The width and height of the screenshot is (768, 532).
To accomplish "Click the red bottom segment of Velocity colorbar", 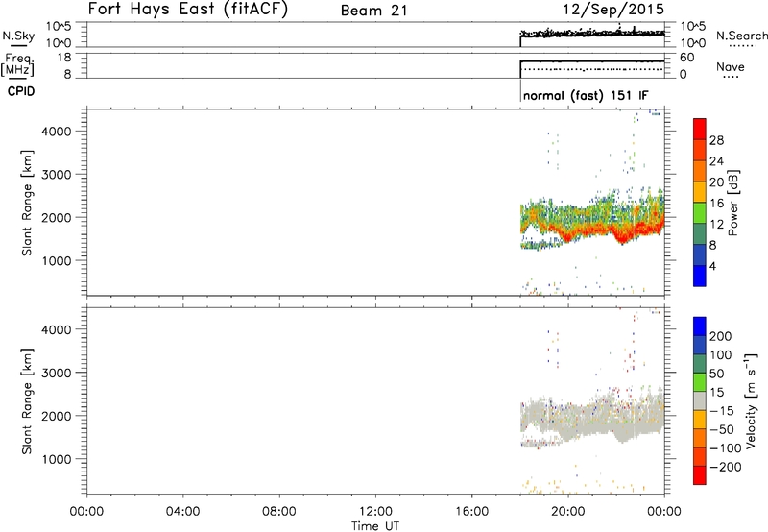I will [700, 475].
